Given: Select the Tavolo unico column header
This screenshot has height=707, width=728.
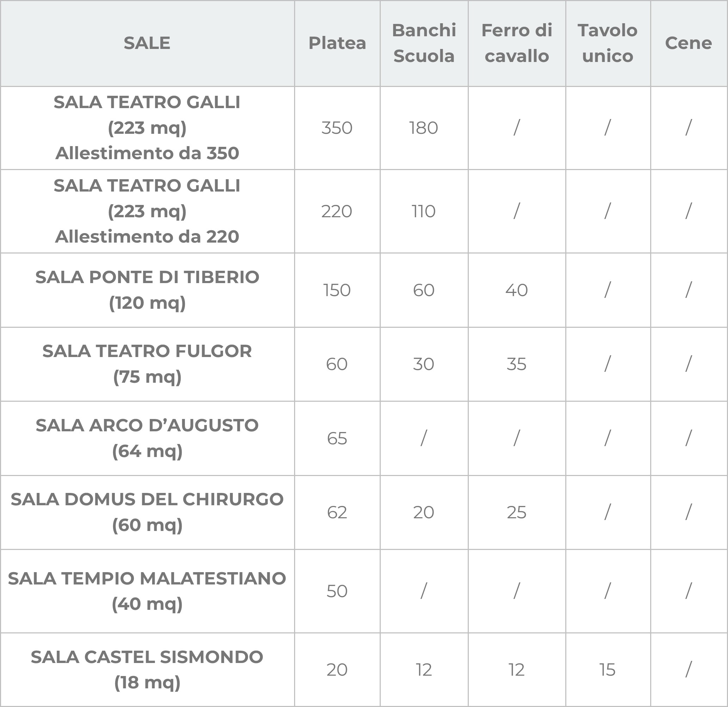Looking at the screenshot, I should pos(607,43).
